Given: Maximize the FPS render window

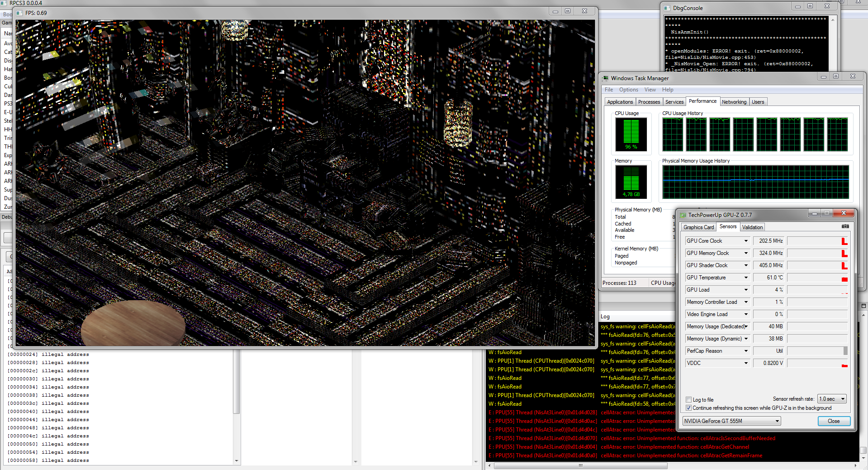Looking at the screenshot, I should 568,11.
